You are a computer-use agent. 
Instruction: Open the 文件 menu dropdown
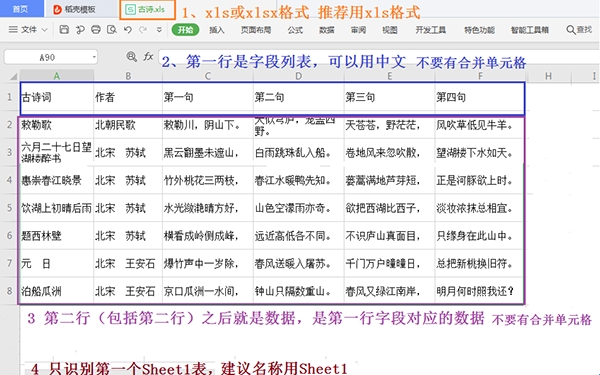tap(28, 29)
